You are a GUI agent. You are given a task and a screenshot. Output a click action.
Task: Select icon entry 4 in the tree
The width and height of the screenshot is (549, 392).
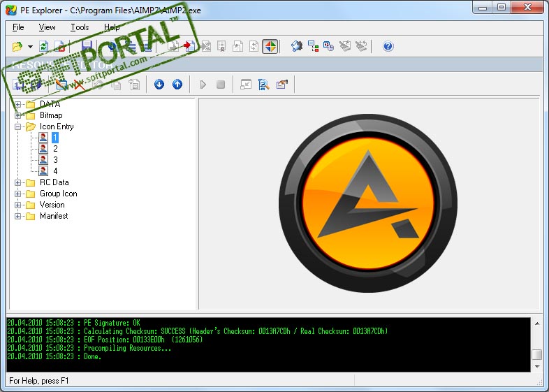(x=55, y=171)
